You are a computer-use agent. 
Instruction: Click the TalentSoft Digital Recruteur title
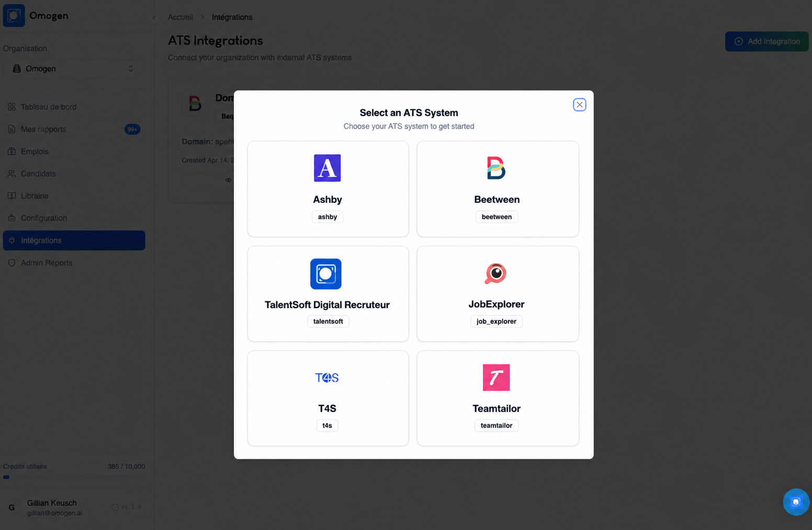[327, 305]
